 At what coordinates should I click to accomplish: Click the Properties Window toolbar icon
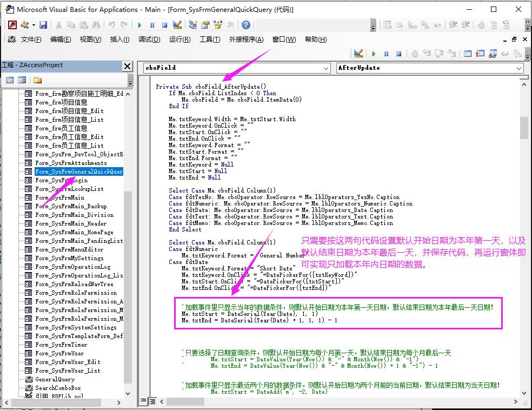click(x=205, y=25)
